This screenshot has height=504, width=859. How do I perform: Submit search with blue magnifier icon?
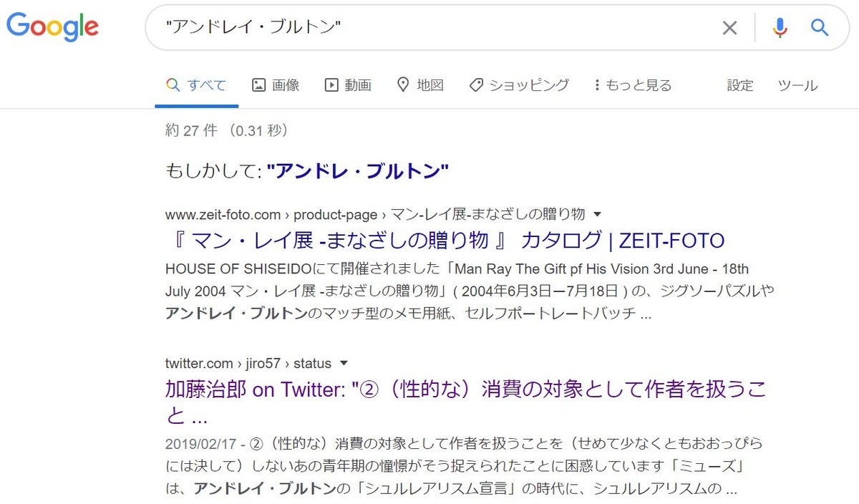click(820, 28)
